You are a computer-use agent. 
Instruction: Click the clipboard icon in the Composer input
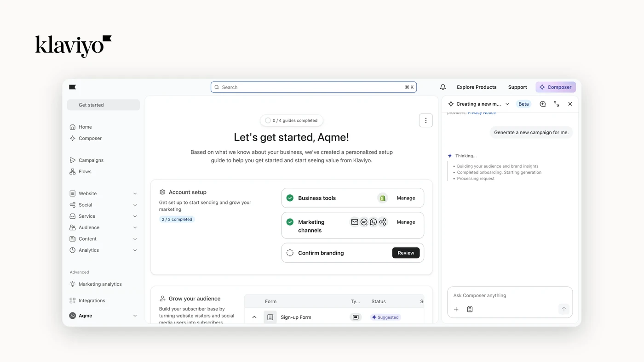click(470, 309)
